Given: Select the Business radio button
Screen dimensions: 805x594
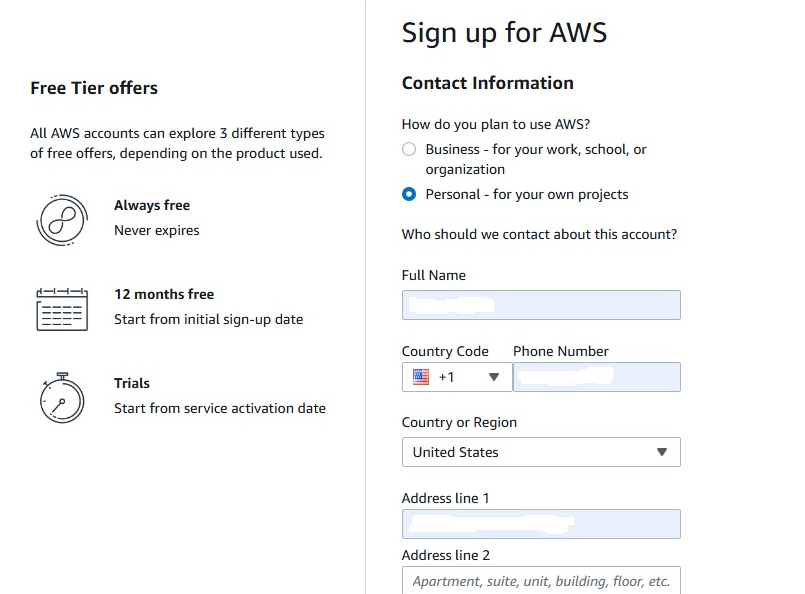Looking at the screenshot, I should click(409, 149).
